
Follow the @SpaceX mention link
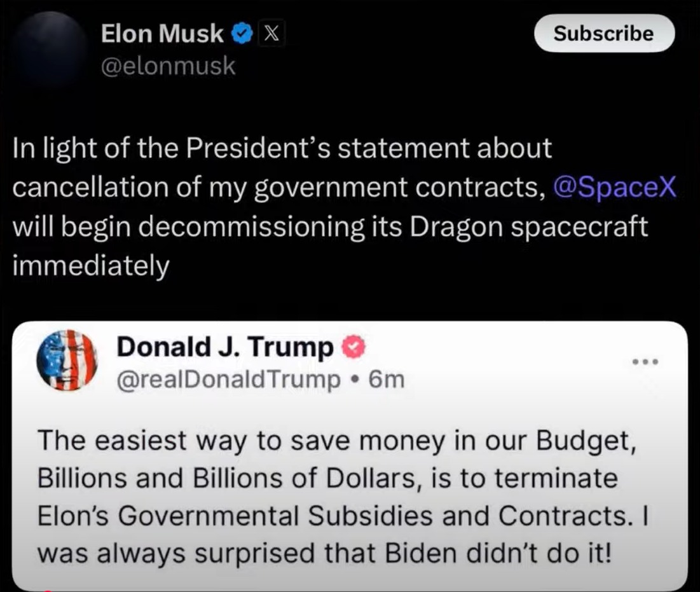coord(615,187)
